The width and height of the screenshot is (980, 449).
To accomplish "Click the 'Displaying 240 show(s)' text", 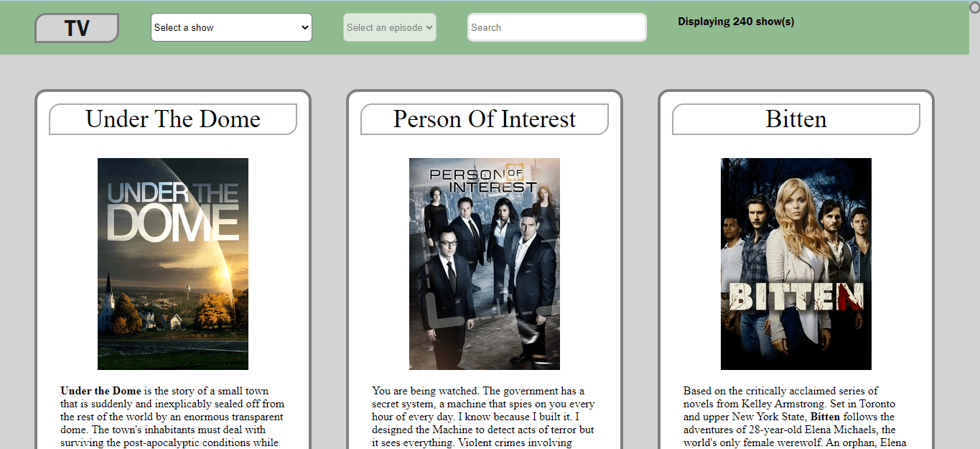I will coord(736,22).
